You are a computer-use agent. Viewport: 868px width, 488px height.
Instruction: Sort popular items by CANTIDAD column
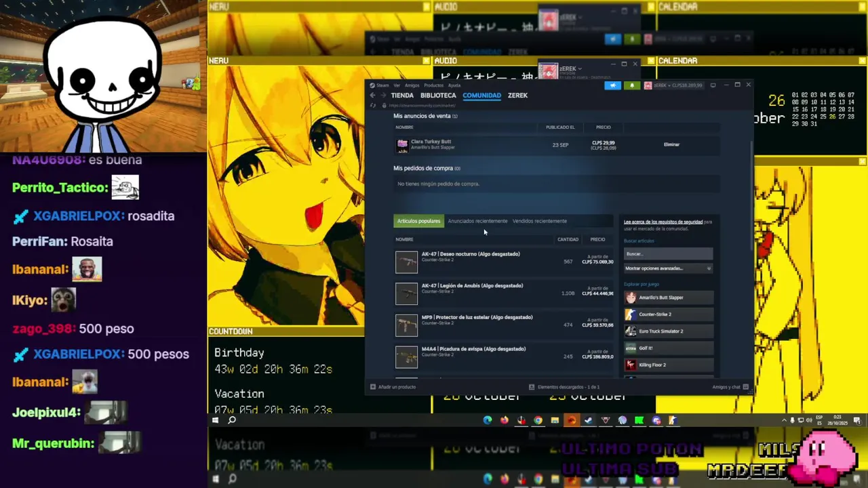click(x=568, y=239)
